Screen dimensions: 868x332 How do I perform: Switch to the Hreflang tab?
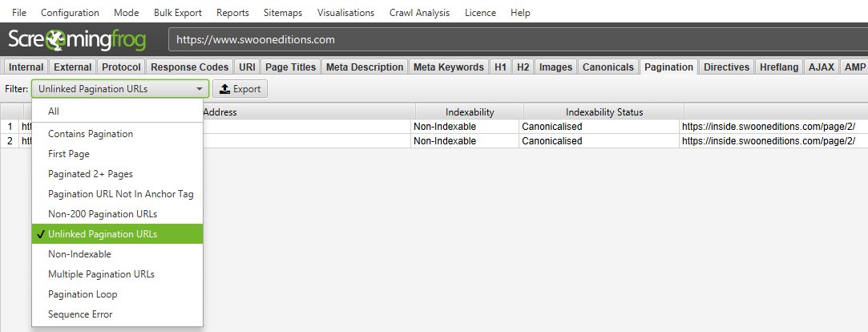click(779, 67)
